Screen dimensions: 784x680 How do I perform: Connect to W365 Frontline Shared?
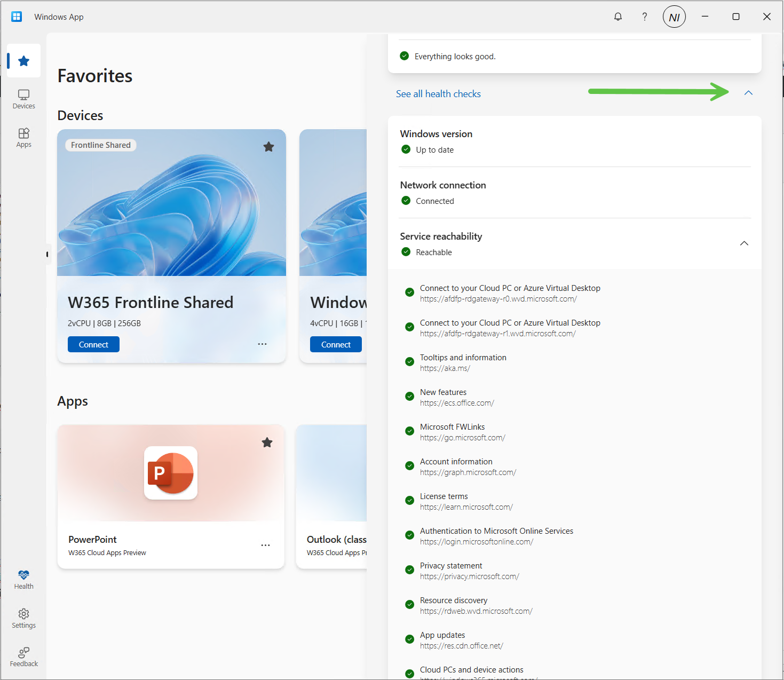click(93, 344)
